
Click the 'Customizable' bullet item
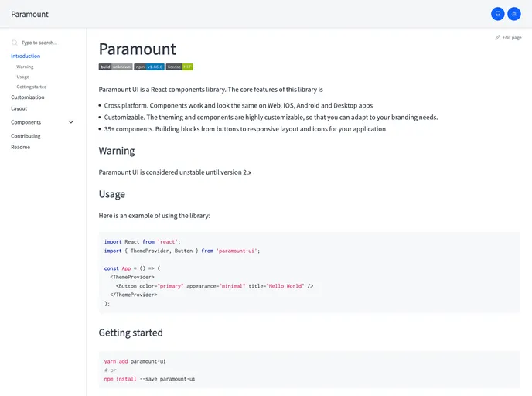point(271,118)
